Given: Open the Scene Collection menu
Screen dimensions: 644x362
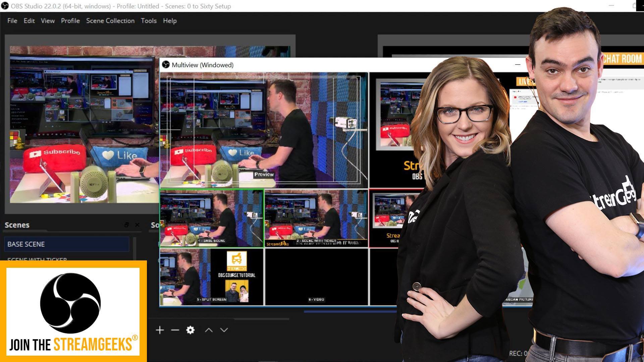Looking at the screenshot, I should (x=110, y=21).
